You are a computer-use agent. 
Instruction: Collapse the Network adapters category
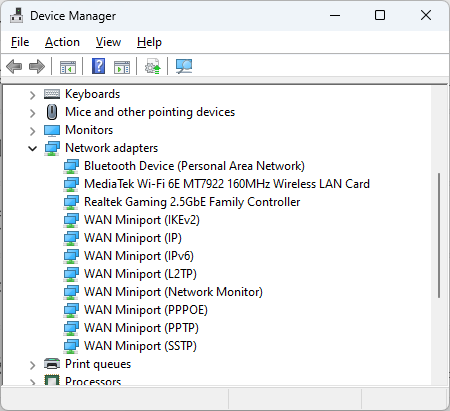[x=32, y=148]
